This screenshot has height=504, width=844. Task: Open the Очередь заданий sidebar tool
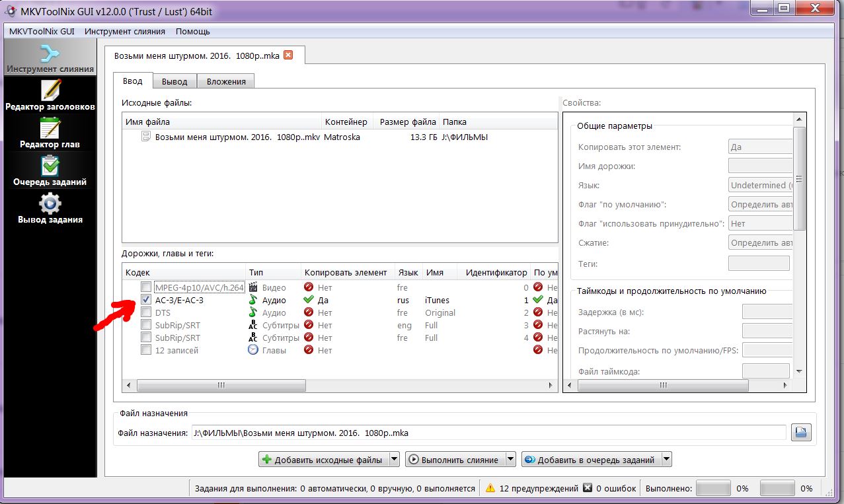tap(50, 171)
